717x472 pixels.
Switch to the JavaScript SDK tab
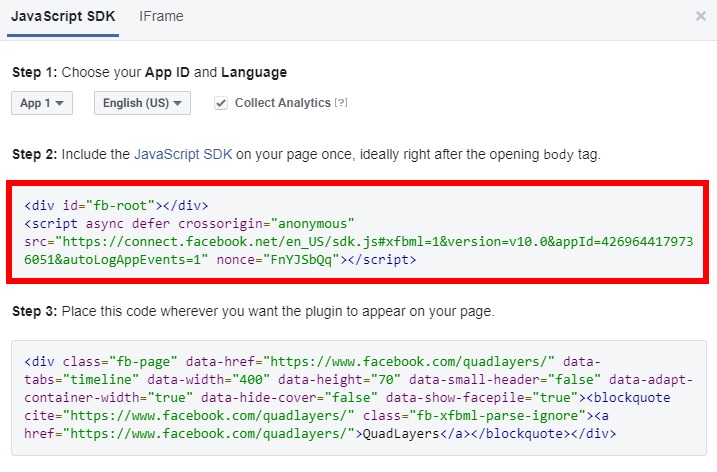63,16
